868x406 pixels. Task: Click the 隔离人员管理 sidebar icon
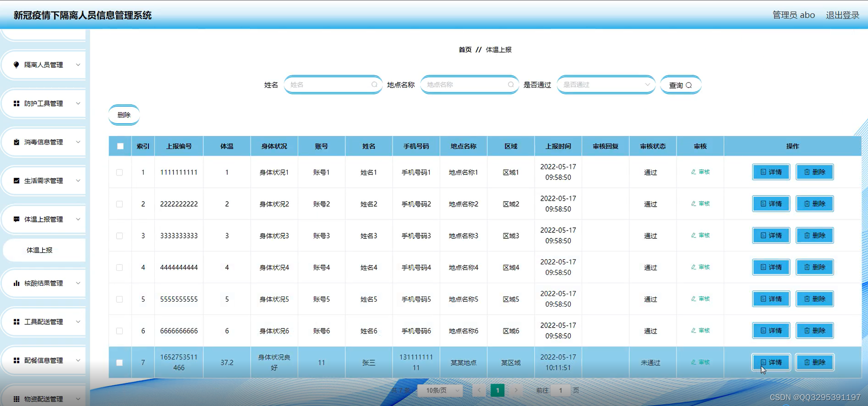click(x=16, y=65)
